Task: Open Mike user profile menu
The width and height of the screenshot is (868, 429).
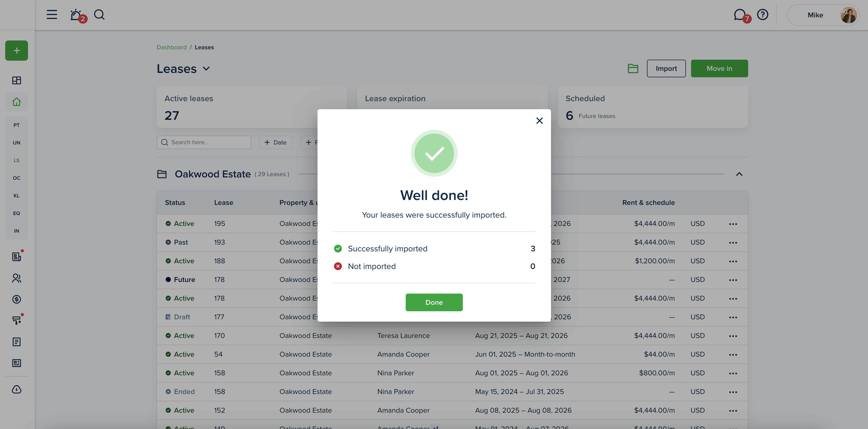Action: (823, 15)
